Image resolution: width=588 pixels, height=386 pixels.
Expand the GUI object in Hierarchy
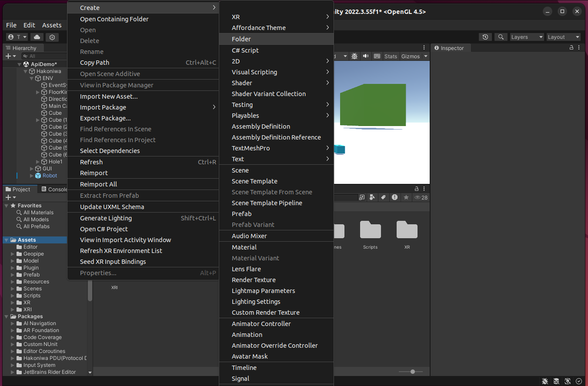click(x=32, y=169)
